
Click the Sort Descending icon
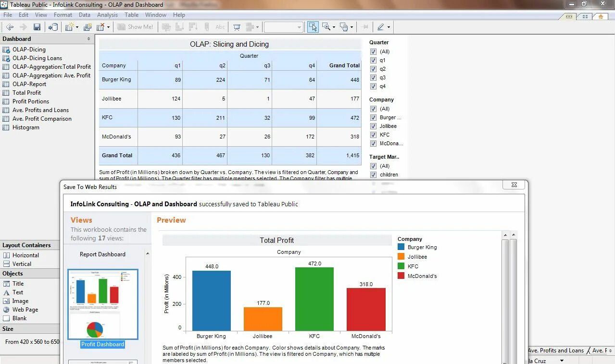(x=193, y=27)
